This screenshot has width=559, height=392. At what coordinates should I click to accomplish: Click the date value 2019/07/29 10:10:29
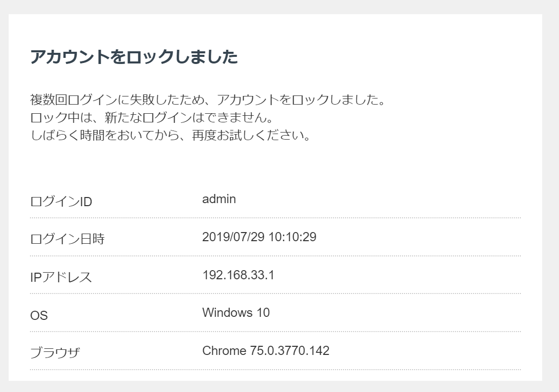(x=259, y=237)
